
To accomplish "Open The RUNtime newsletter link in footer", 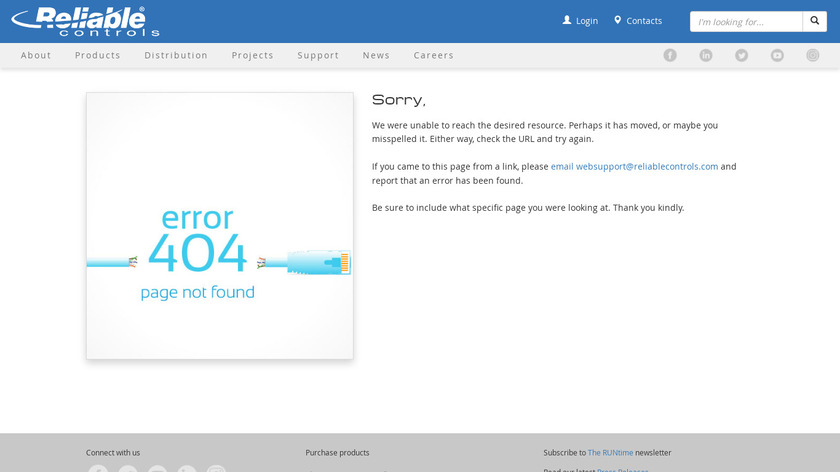I will click(x=610, y=453).
